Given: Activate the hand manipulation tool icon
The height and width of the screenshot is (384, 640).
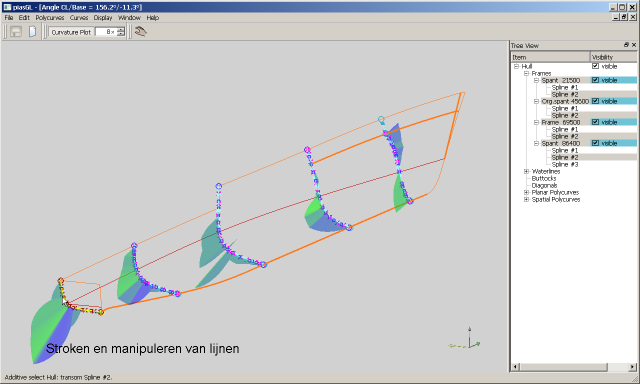Looking at the screenshot, I should click(141, 32).
